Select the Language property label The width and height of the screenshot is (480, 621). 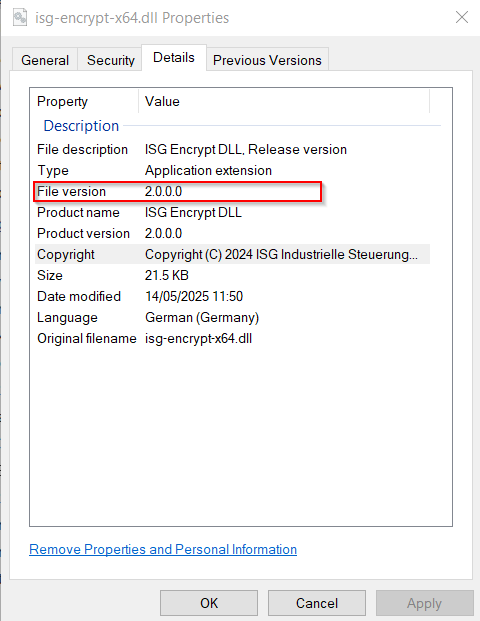click(67, 317)
